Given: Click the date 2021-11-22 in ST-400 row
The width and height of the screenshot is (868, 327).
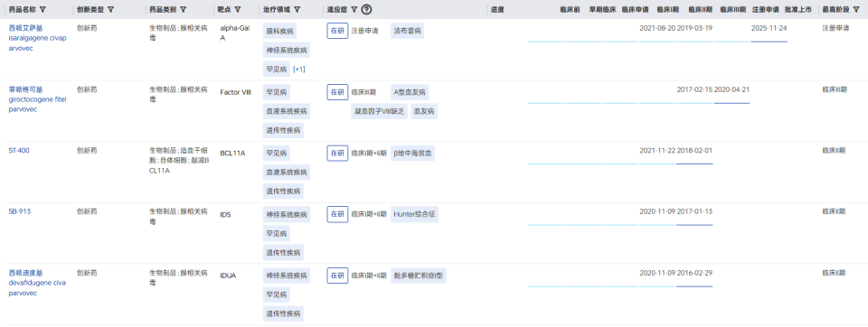Looking at the screenshot, I should tap(657, 150).
